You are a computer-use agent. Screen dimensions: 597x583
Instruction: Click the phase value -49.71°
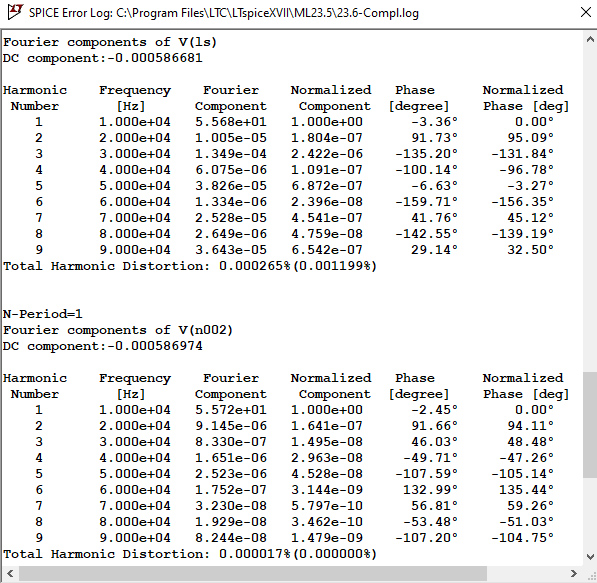(430, 458)
